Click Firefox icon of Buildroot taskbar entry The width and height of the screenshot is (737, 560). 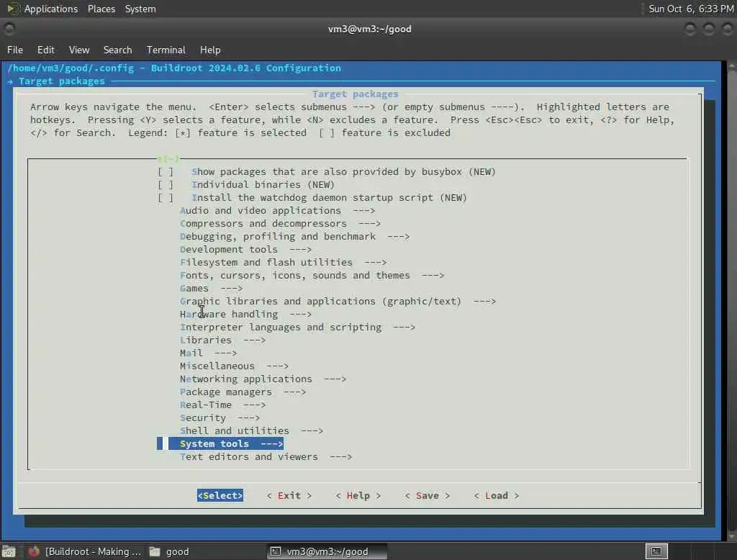(33, 551)
